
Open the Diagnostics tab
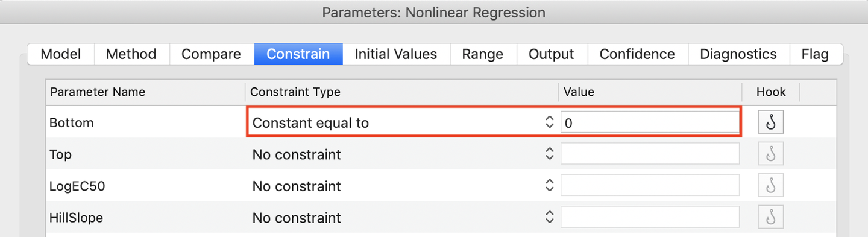pyautogui.click(x=738, y=54)
